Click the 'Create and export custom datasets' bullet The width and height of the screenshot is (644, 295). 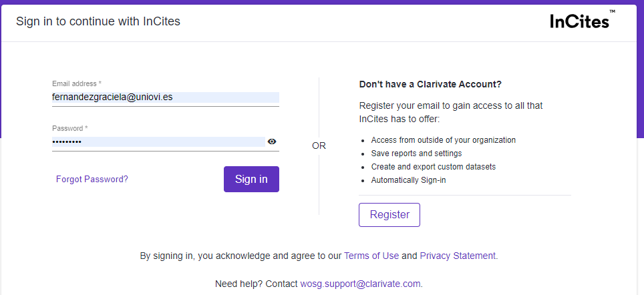click(433, 167)
